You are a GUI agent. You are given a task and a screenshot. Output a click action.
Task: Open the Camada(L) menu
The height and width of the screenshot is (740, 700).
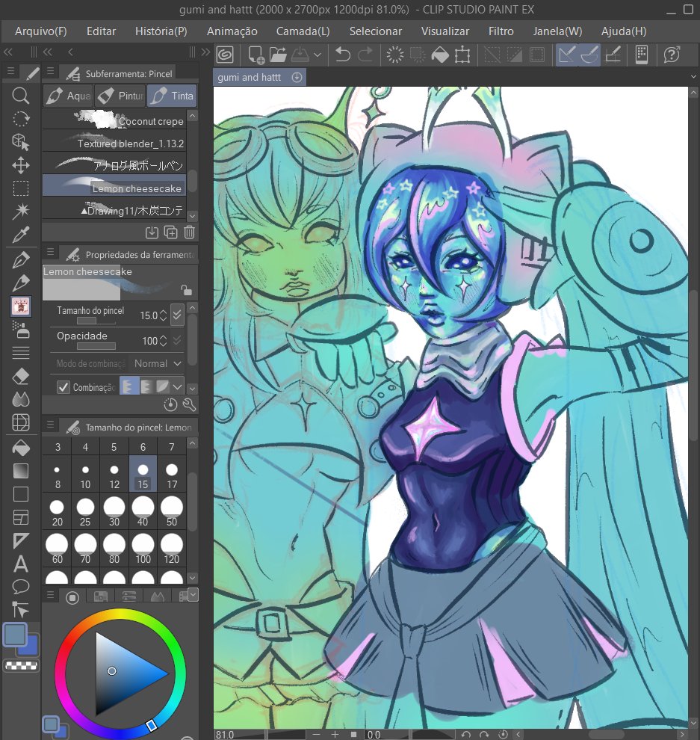pos(303,31)
